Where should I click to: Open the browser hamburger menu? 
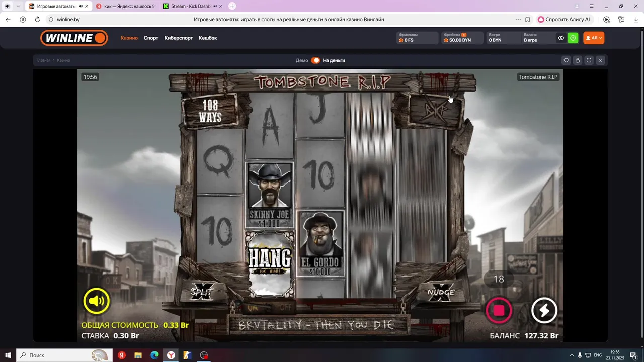[592, 6]
